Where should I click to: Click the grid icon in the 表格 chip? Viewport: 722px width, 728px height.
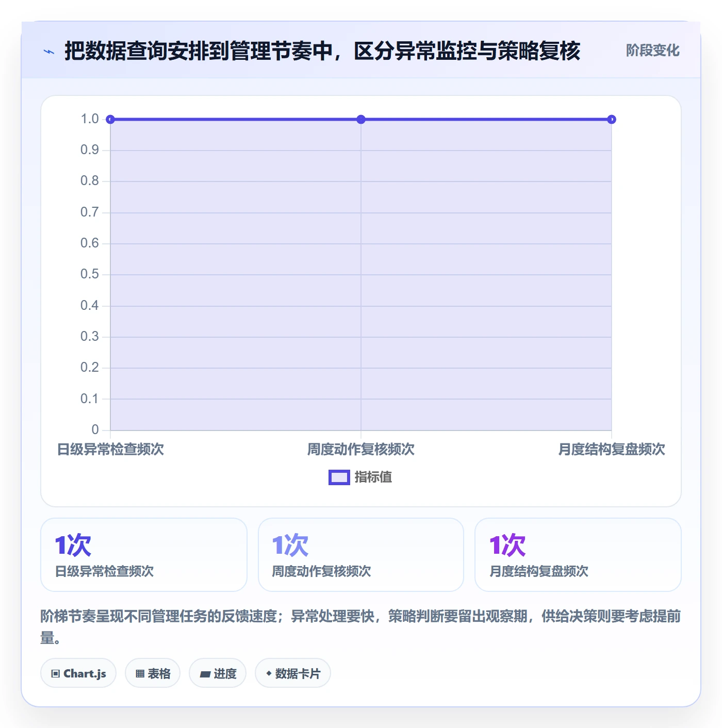click(140, 674)
